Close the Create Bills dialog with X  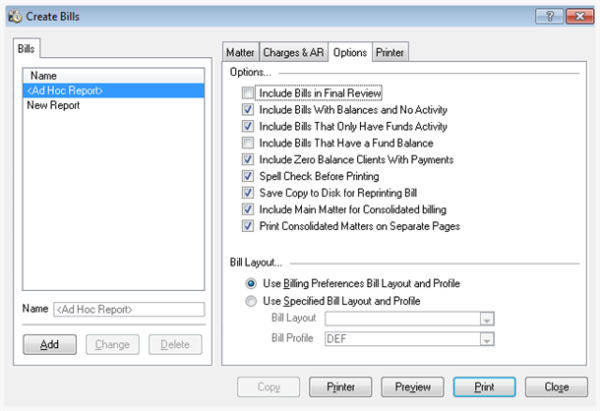(x=580, y=16)
